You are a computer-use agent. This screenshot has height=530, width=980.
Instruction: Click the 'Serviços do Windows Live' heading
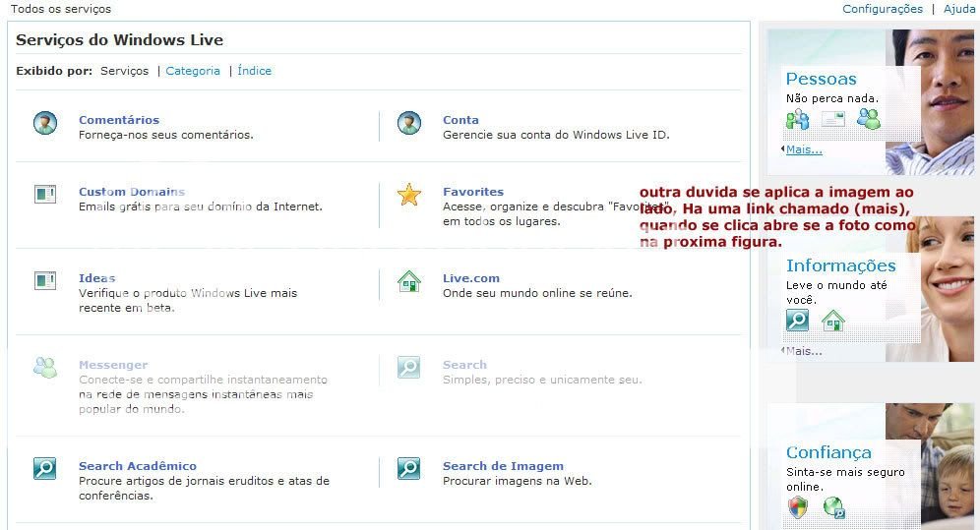[x=119, y=40]
